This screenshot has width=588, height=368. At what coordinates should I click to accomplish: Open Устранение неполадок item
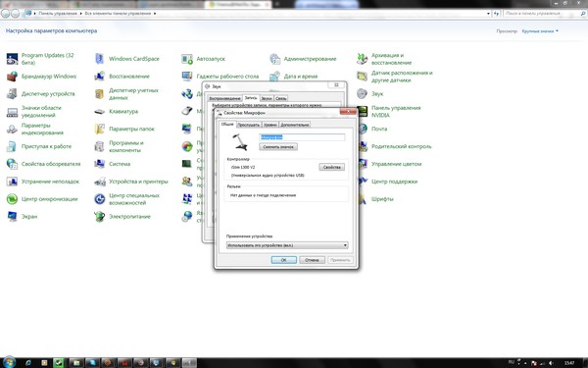click(x=43, y=182)
